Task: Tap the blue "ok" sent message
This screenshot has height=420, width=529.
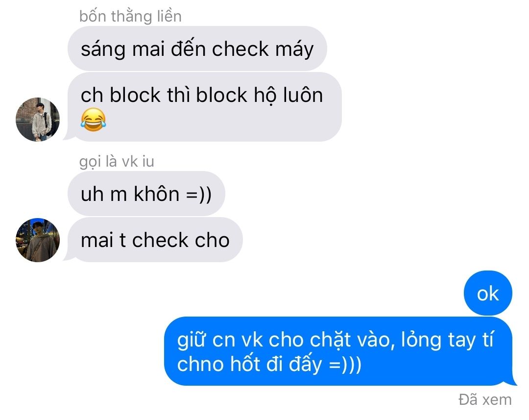Action: (488, 294)
